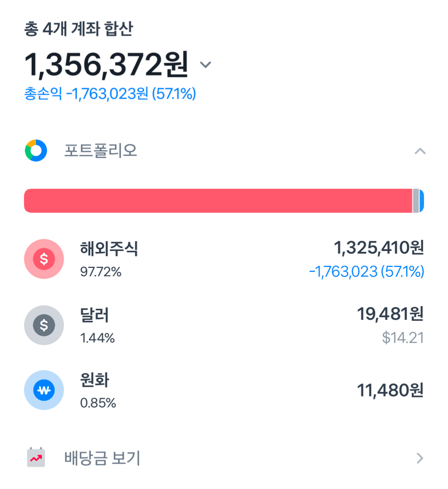
Task: Collapse the 포트폴리오 section chevron
Action: click(x=420, y=151)
